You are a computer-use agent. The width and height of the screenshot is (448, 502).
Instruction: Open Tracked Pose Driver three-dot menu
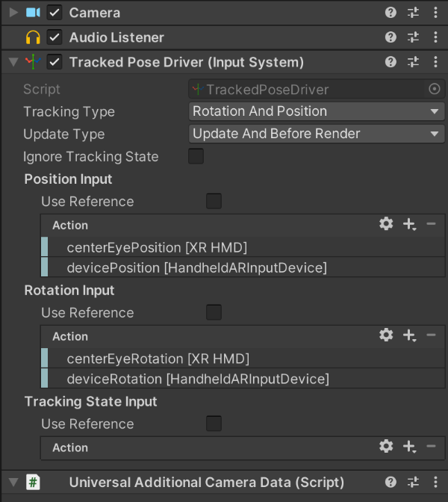(x=435, y=62)
